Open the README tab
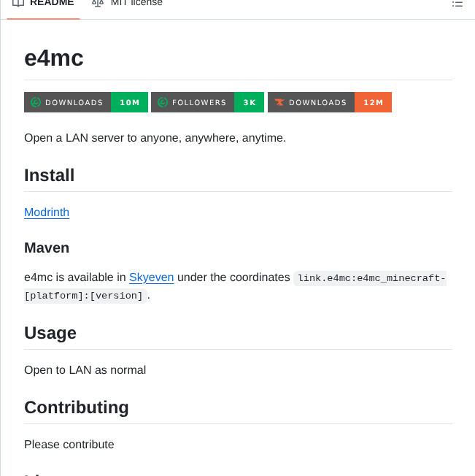The width and height of the screenshot is (475, 476). coord(51,3)
